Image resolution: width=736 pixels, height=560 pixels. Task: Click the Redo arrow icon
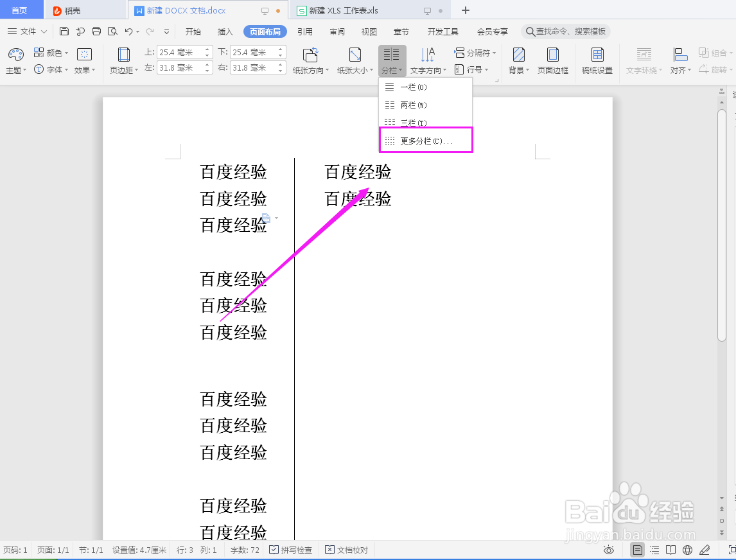coord(150,31)
